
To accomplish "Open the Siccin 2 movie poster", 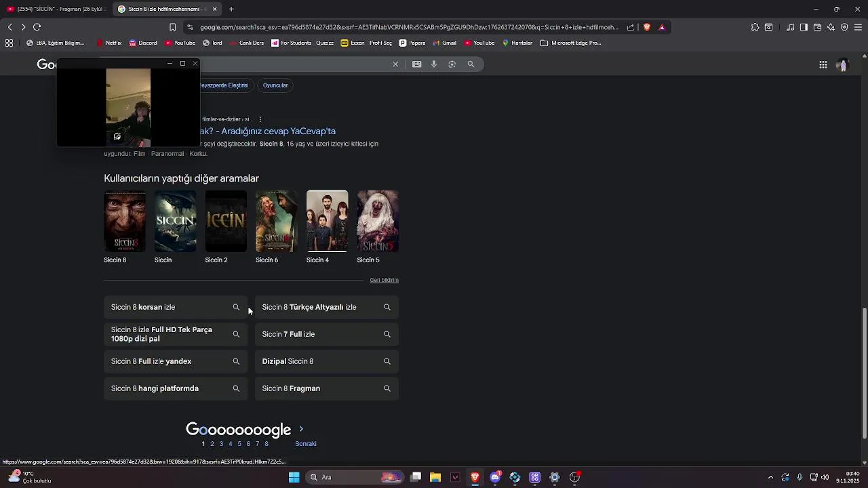I will pyautogui.click(x=226, y=221).
